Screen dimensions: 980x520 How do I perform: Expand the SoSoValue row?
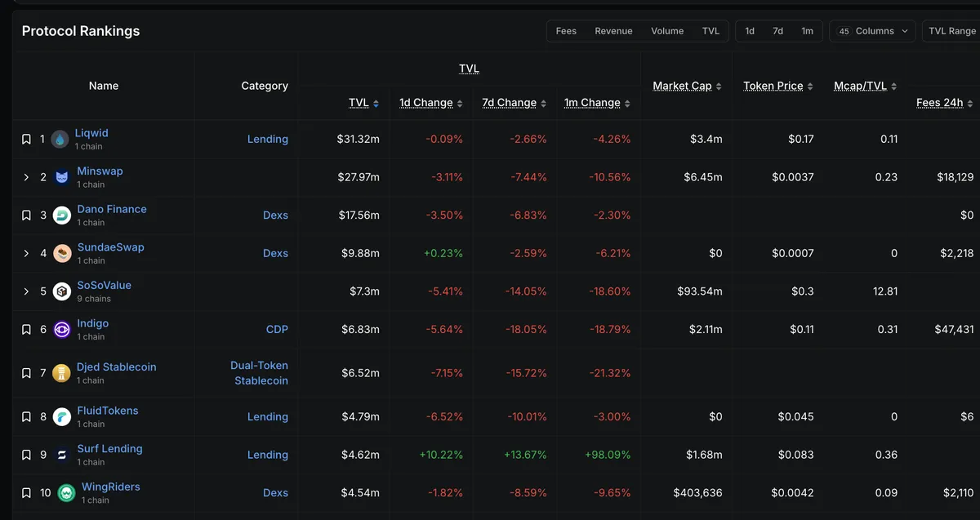[x=26, y=291]
